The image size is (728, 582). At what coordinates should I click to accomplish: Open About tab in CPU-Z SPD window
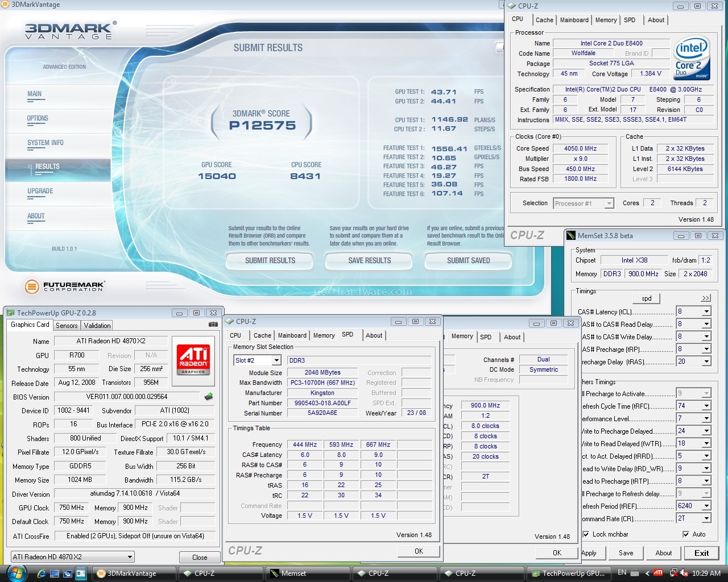(x=374, y=335)
